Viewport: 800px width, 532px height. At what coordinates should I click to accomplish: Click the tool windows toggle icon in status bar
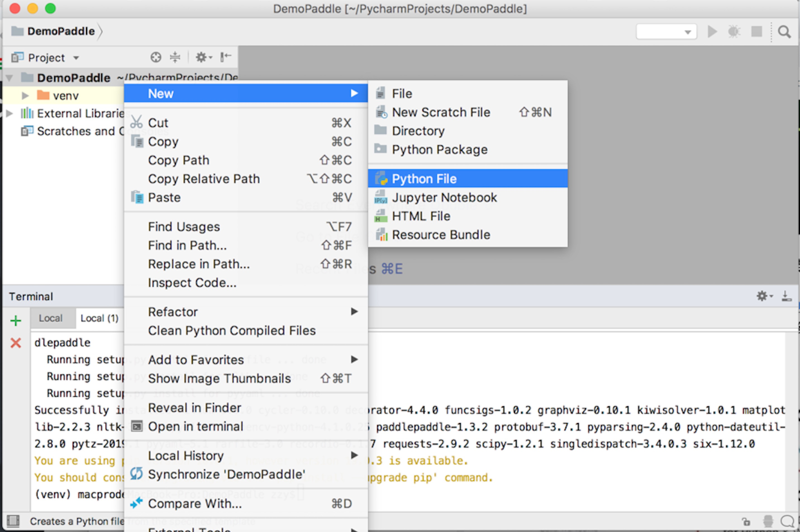[x=13, y=521]
